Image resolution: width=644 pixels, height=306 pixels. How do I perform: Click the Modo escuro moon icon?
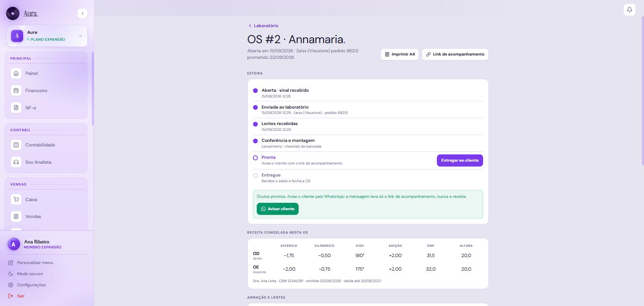tap(11, 274)
